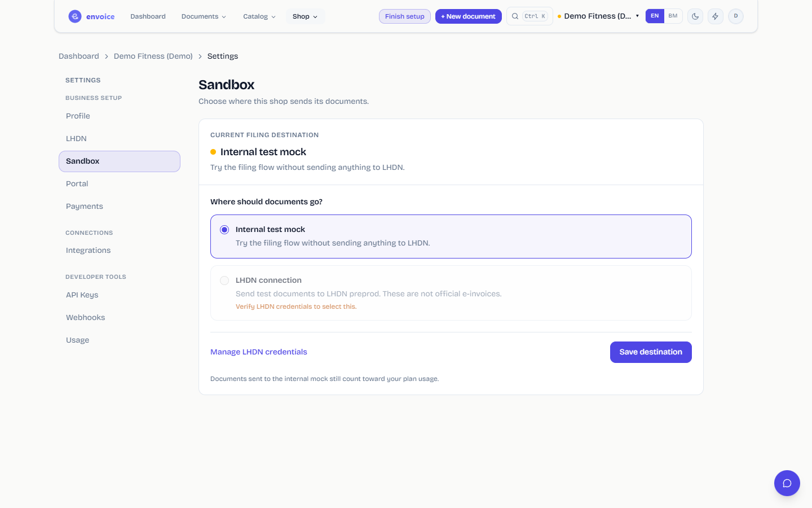Image resolution: width=812 pixels, height=508 pixels.
Task: Click the Ctrl K search field
Action: pos(529,16)
